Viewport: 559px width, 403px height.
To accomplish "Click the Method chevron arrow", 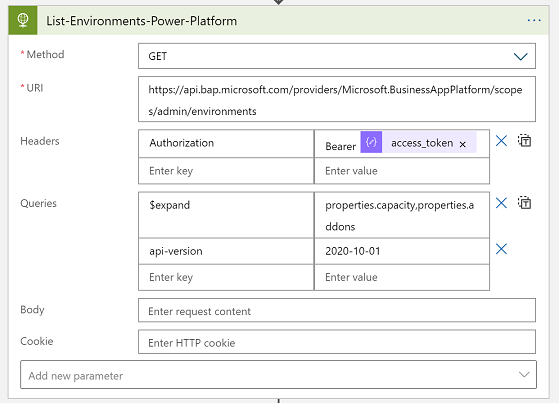I will coord(520,56).
